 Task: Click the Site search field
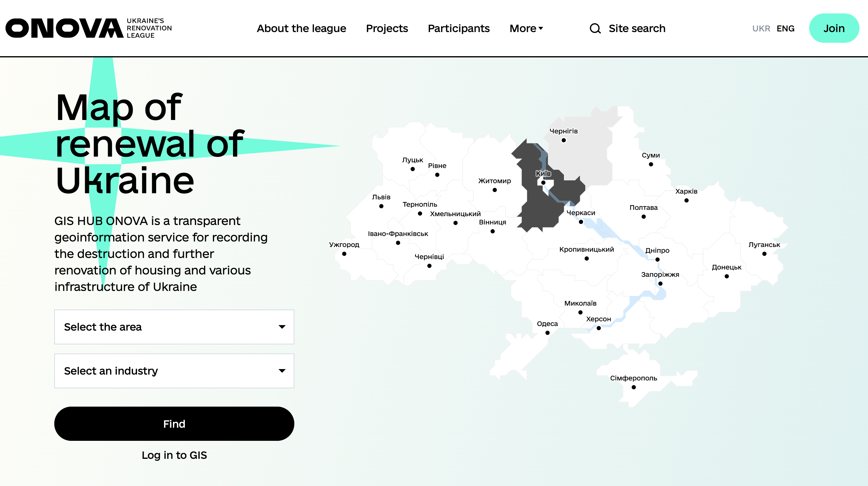(x=637, y=28)
